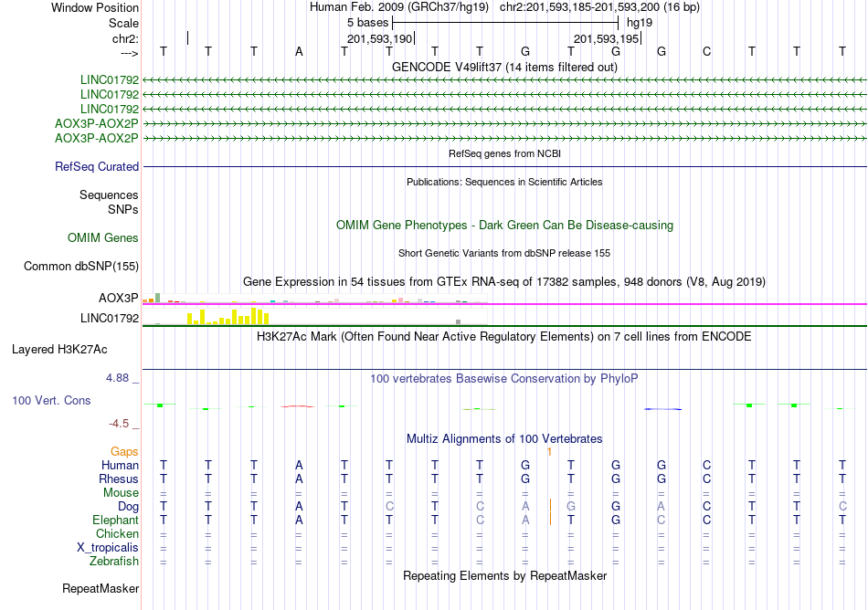
Task: Click the 'A' base in the reference sequence row
Action: coord(299,51)
